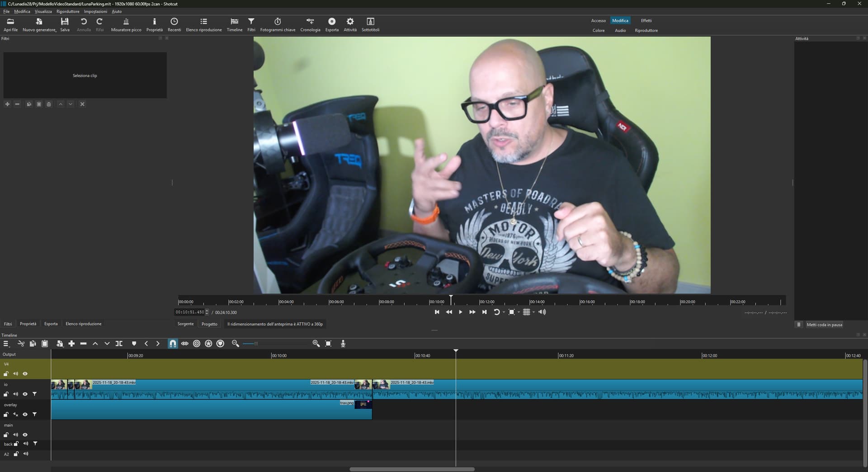Screen dimensions: 868x472
Task: Click the timeline zoom slider
Action: click(256, 344)
